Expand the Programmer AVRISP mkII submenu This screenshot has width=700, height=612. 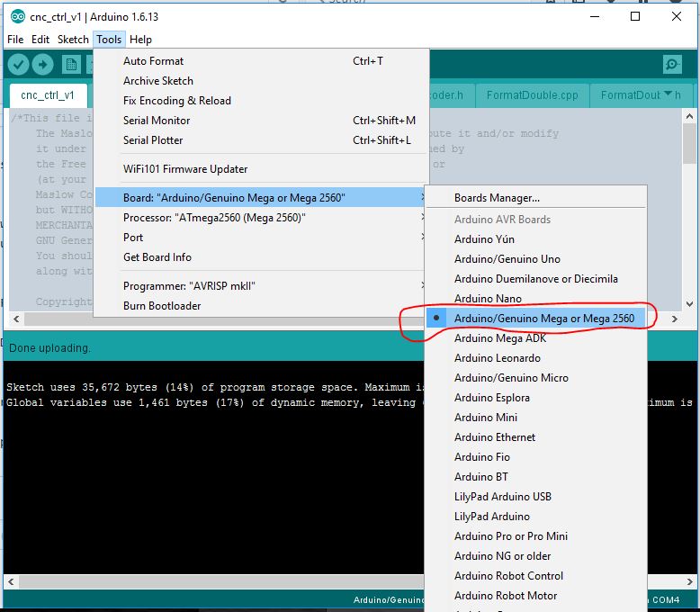pos(260,286)
